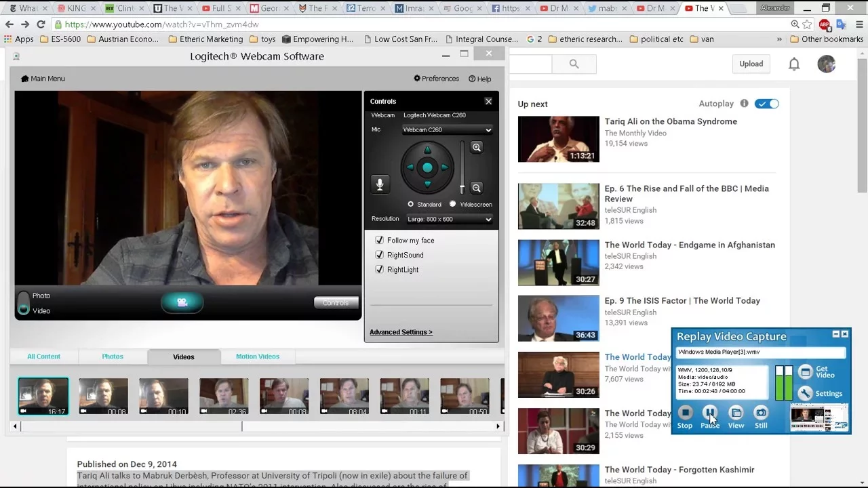
Task: Select the Standard aspect radio button
Action: 410,204
